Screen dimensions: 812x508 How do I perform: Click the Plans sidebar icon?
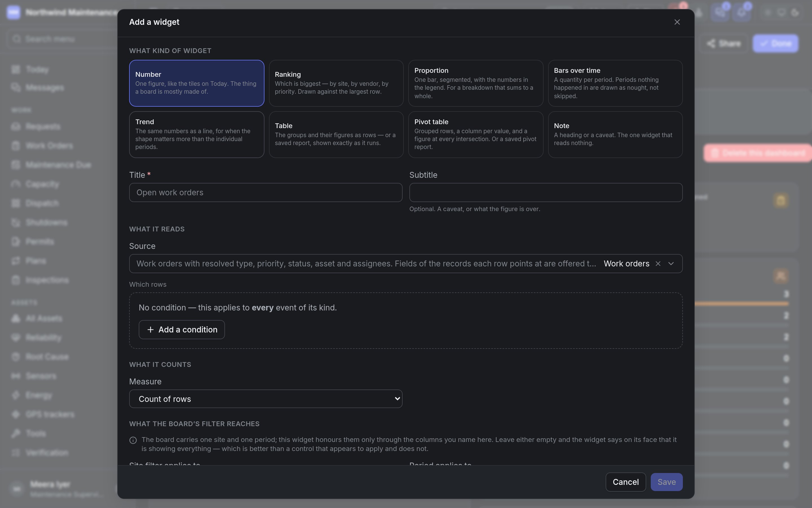point(16,261)
